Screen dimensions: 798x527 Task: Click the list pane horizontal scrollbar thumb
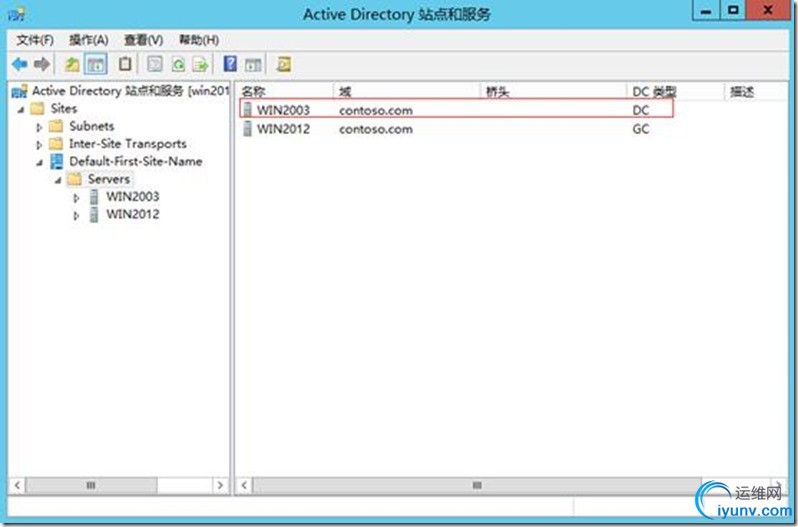point(477,485)
